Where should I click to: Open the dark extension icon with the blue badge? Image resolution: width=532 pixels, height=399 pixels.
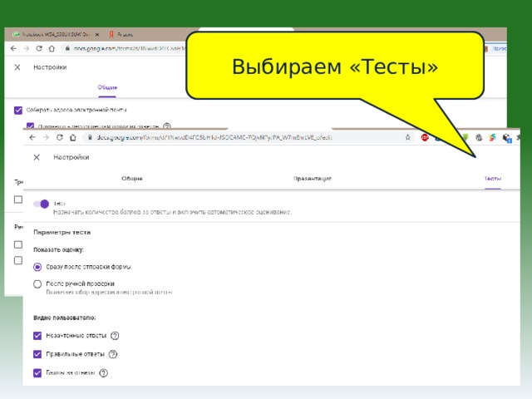pos(507,138)
